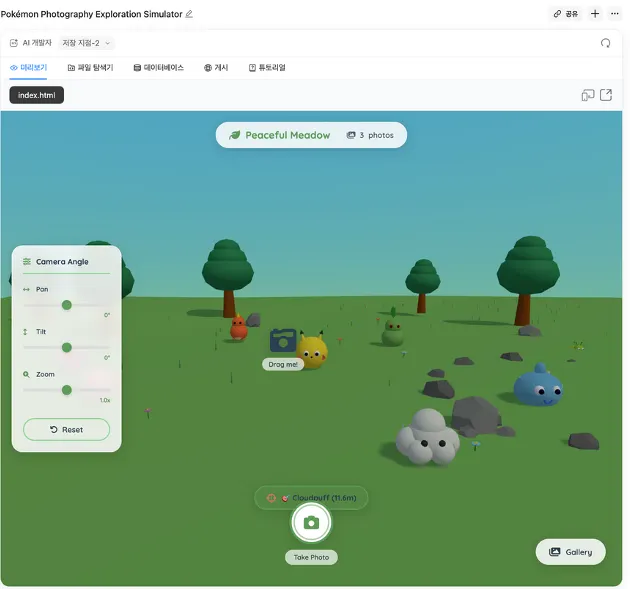This screenshot has width=630, height=589.
Task: Click the green sprout creature
Action: [x=393, y=330]
